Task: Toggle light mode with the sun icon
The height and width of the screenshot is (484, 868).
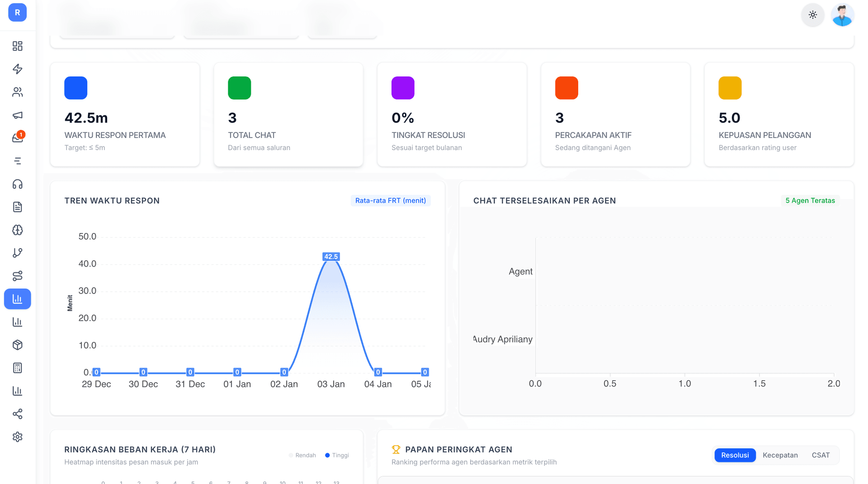Action: [812, 15]
